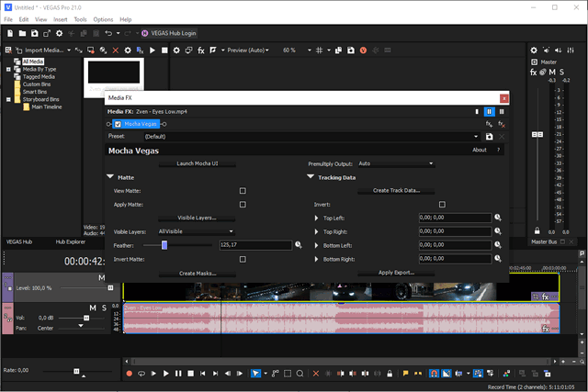
Task: Switch to the Hub Explorer tab
Action: click(x=71, y=241)
